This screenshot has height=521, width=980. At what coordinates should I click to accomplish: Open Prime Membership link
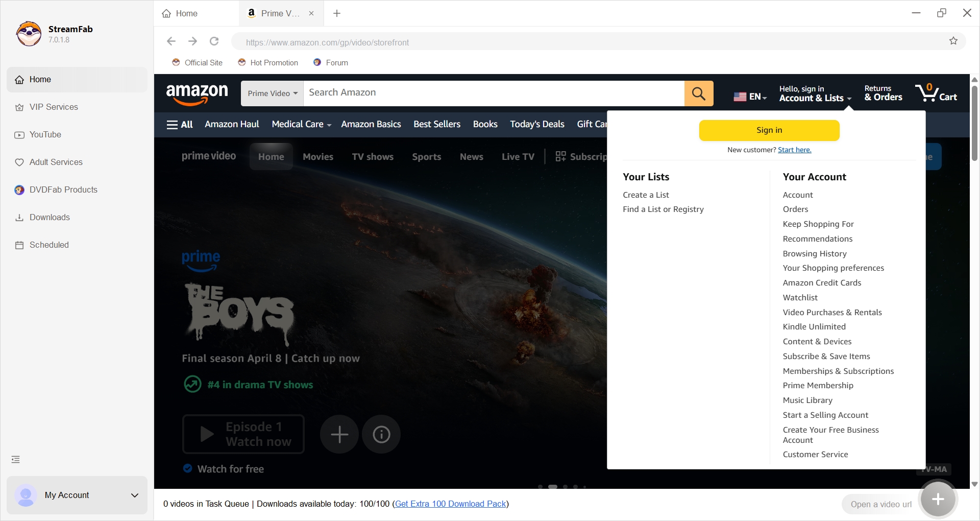[818, 386]
